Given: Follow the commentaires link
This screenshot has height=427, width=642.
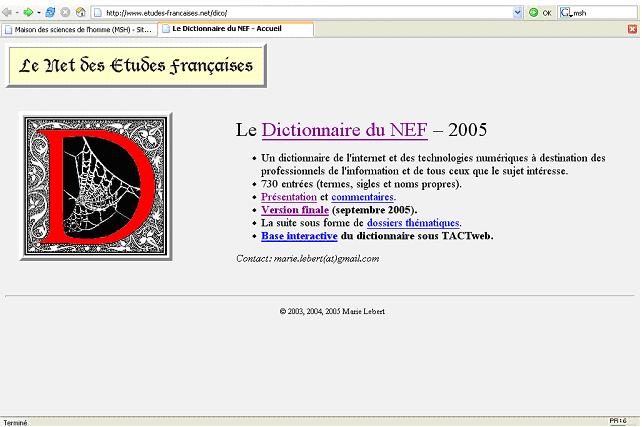Looking at the screenshot, I should tap(362, 198).
